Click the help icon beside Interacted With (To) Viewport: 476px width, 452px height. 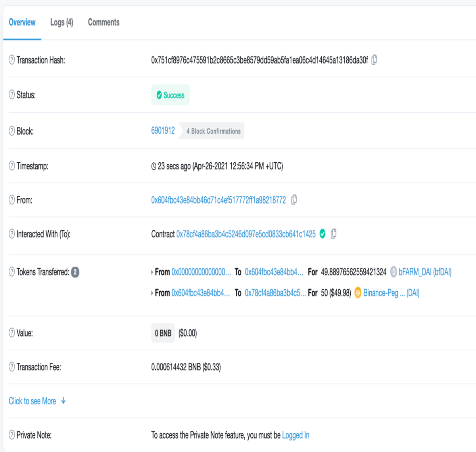tap(12, 234)
